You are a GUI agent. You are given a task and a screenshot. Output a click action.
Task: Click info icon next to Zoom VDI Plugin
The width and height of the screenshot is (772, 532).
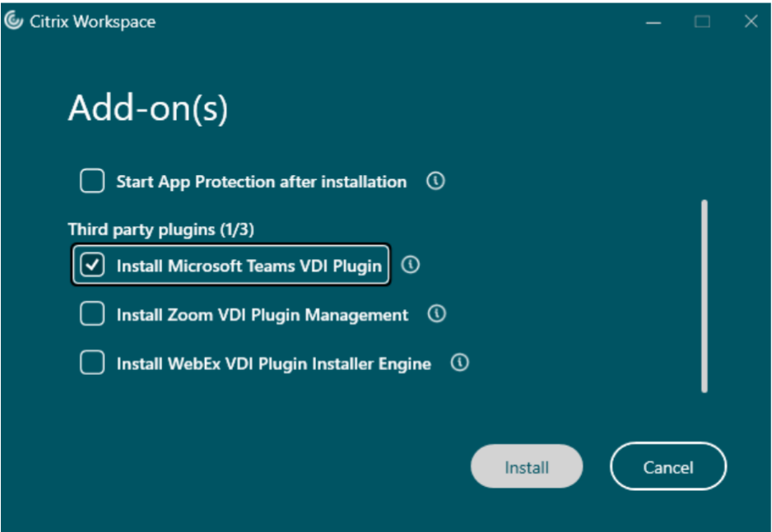click(x=437, y=313)
